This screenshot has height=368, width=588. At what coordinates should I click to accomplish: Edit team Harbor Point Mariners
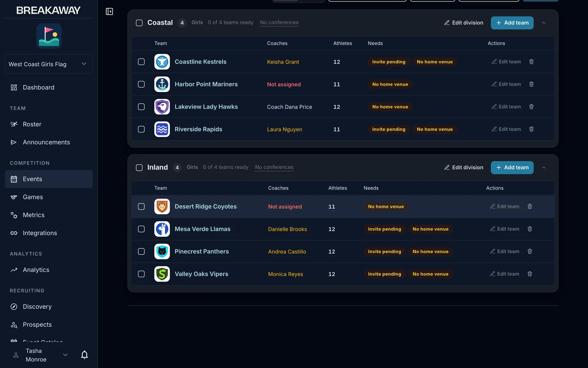coord(506,84)
